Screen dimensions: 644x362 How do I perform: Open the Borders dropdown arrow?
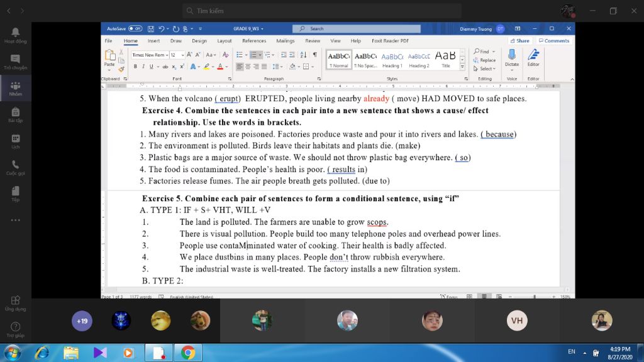313,67
